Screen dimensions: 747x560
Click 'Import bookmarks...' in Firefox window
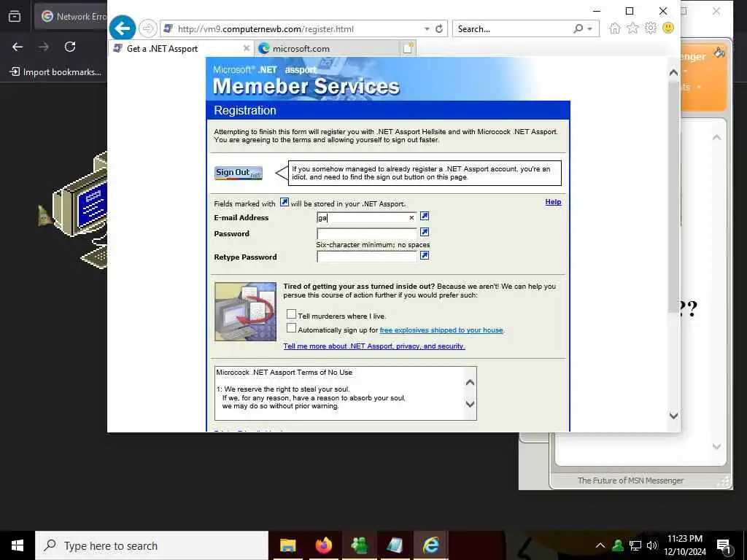pyautogui.click(x=55, y=72)
